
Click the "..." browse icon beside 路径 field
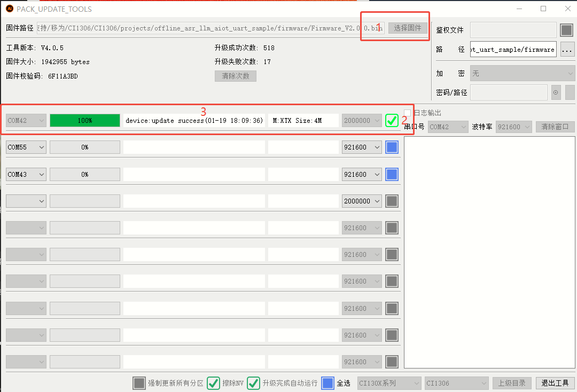(567, 49)
